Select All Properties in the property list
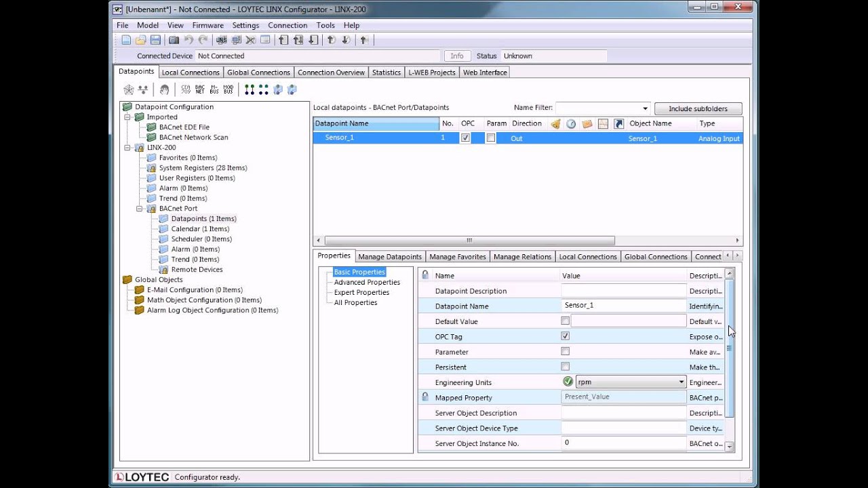The image size is (868, 488). point(355,302)
